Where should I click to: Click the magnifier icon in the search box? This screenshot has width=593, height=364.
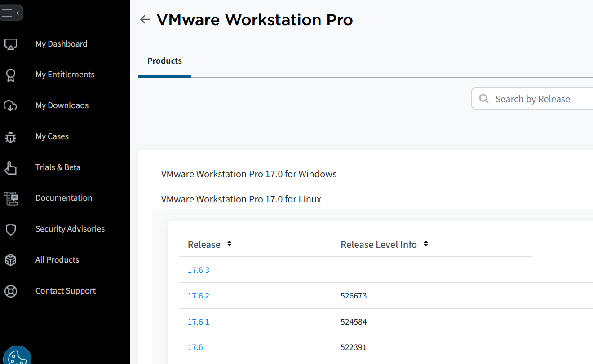coord(484,98)
